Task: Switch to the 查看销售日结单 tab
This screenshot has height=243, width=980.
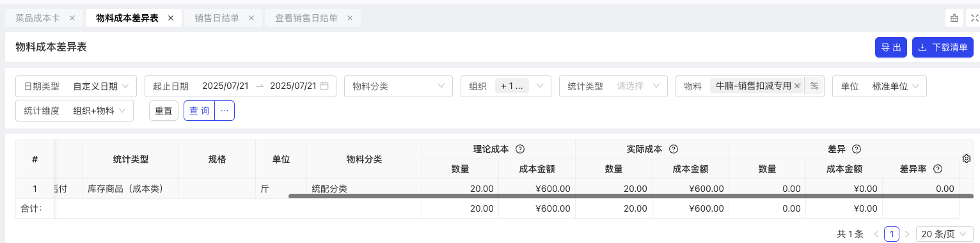Action: pos(306,18)
